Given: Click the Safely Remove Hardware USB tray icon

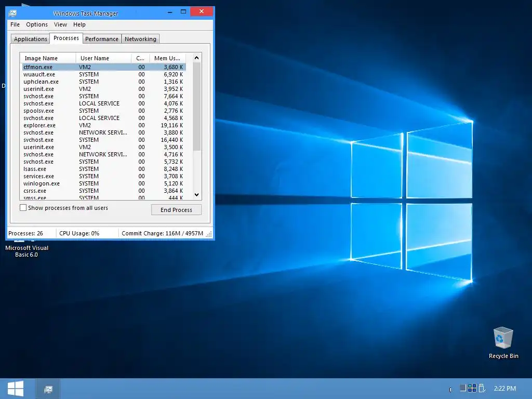Looking at the screenshot, I should (482, 388).
